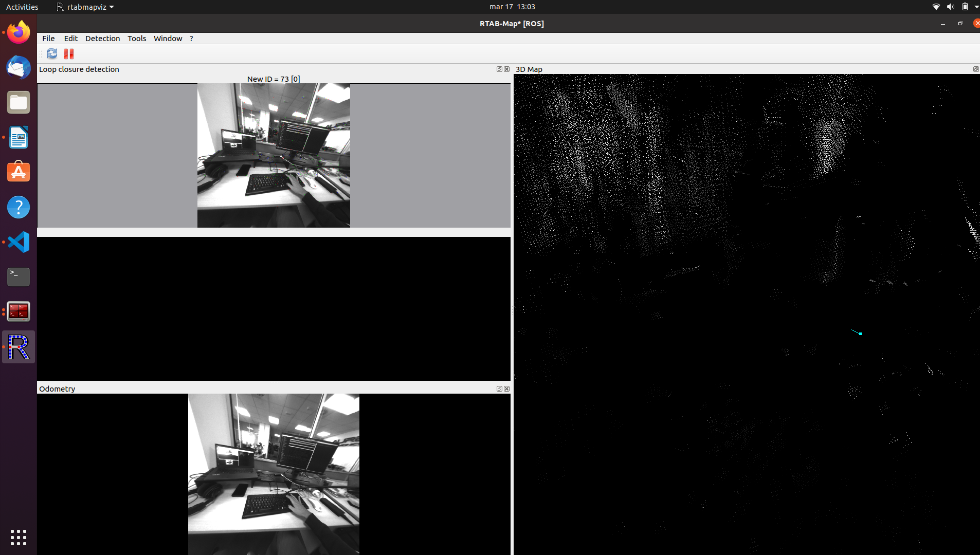980x555 pixels.
Task: Launch Firefox from the dock
Action: (x=19, y=32)
